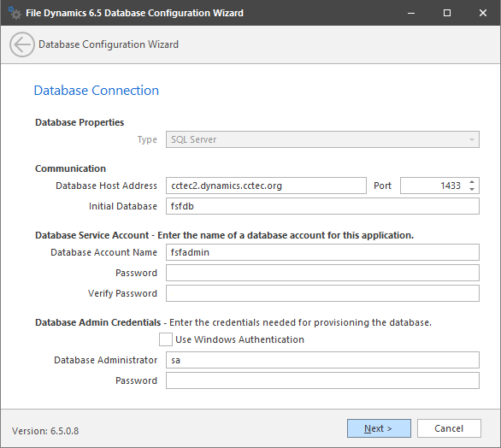Click the Cancel button
The height and width of the screenshot is (448, 501).
click(x=449, y=428)
